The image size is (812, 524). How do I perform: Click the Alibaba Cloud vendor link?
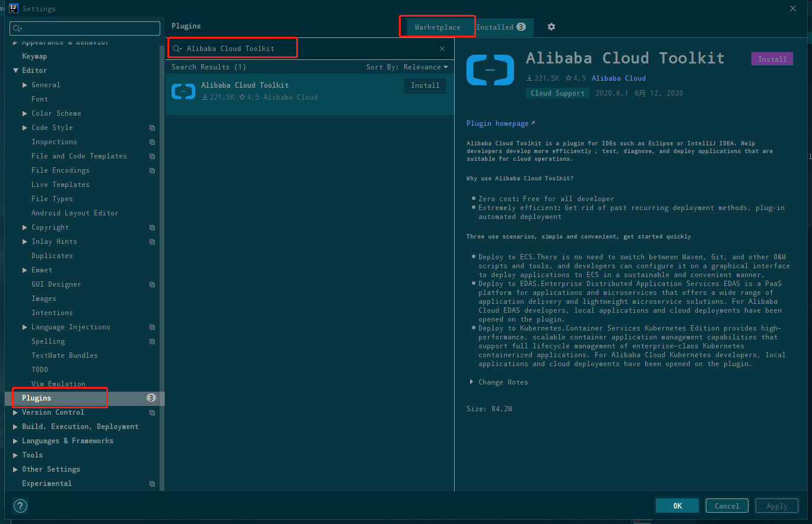[x=618, y=78]
